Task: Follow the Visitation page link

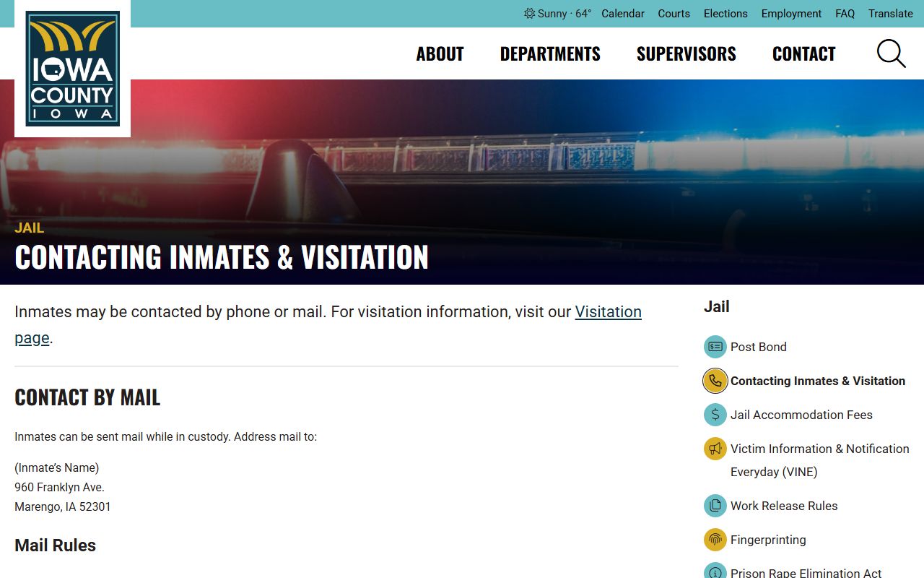Action: (608, 312)
